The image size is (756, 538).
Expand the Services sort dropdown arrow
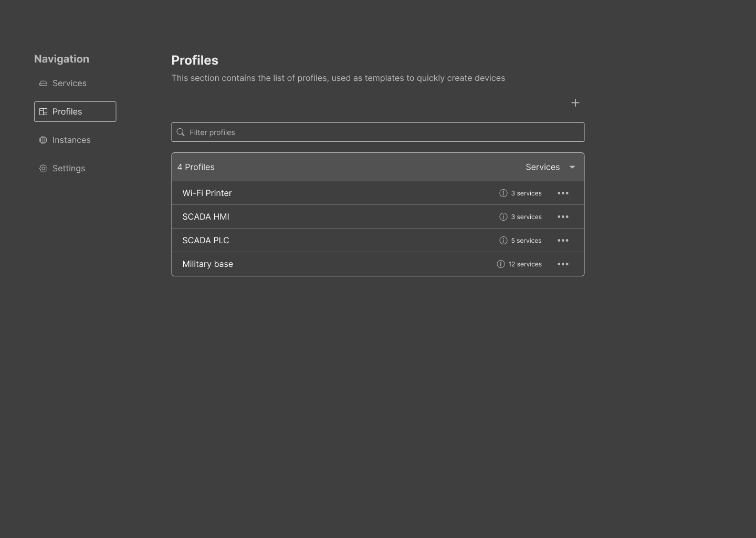(x=572, y=167)
